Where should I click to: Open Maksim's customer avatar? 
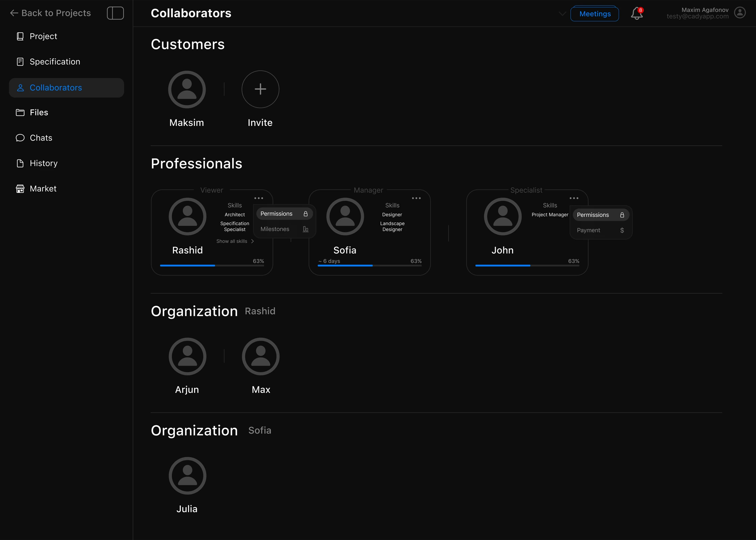pyautogui.click(x=187, y=89)
